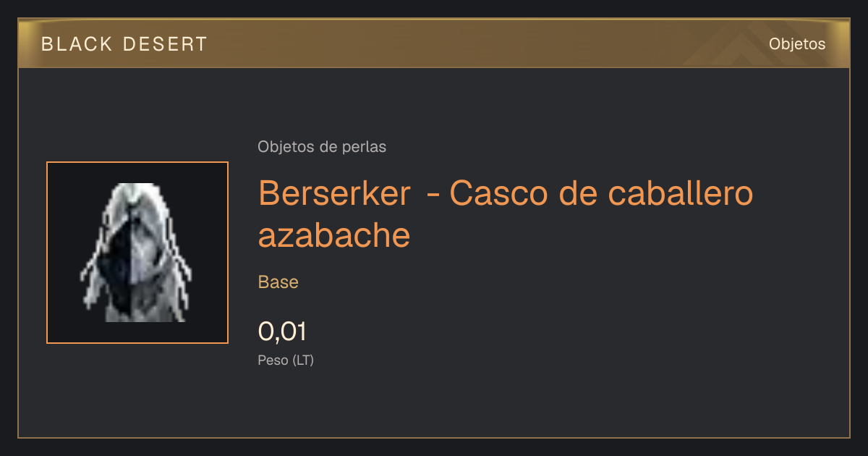Select the Base grade label

tap(278, 282)
